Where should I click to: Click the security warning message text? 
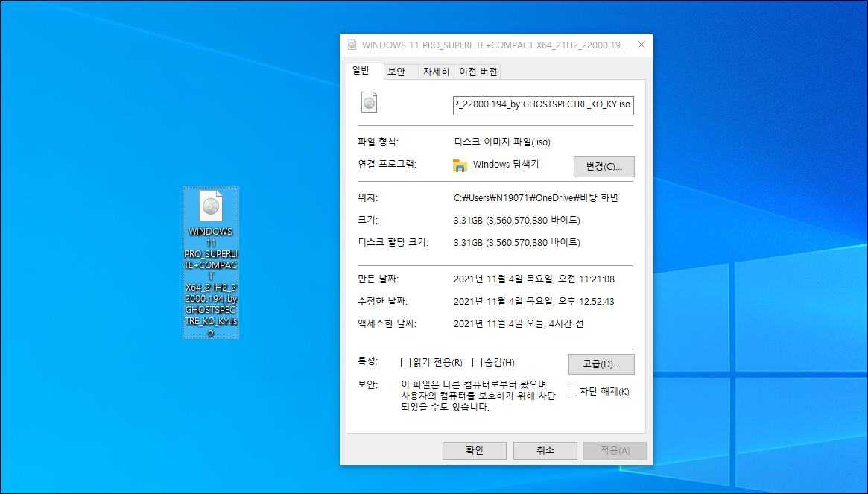click(478, 396)
